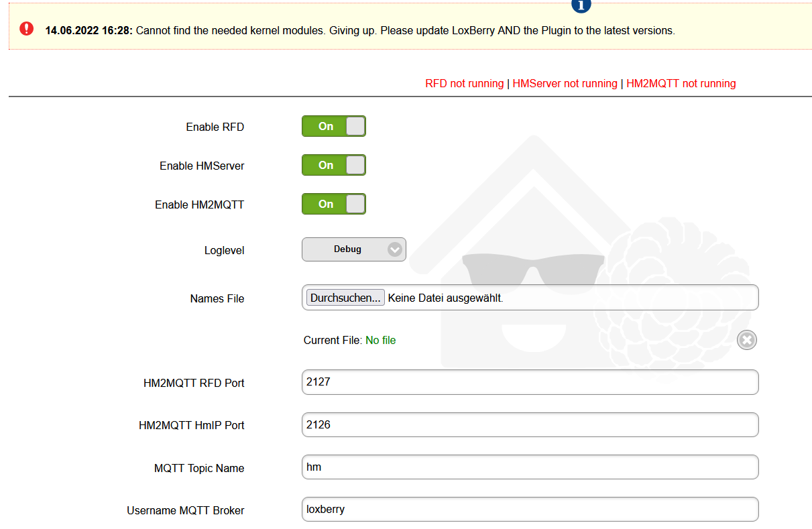The width and height of the screenshot is (812, 529).
Task: Click 'Keine Datei ausgewählt.' text
Action: 446,298
